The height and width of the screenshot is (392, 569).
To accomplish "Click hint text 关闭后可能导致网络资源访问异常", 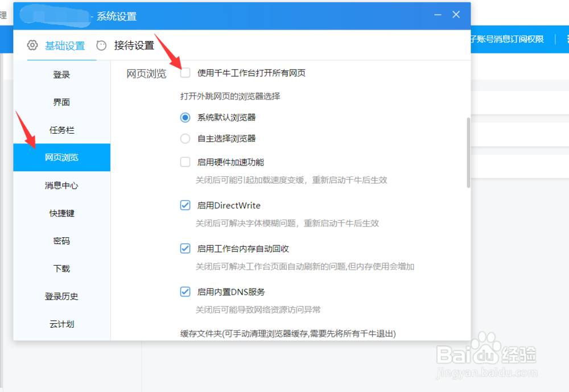I will coord(258,310).
